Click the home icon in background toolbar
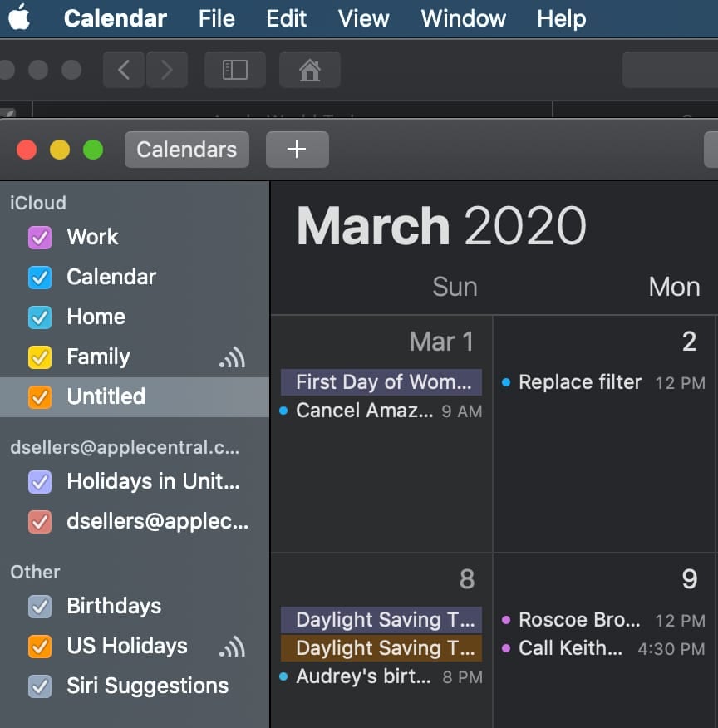Image resolution: width=718 pixels, height=728 pixels. [309, 70]
